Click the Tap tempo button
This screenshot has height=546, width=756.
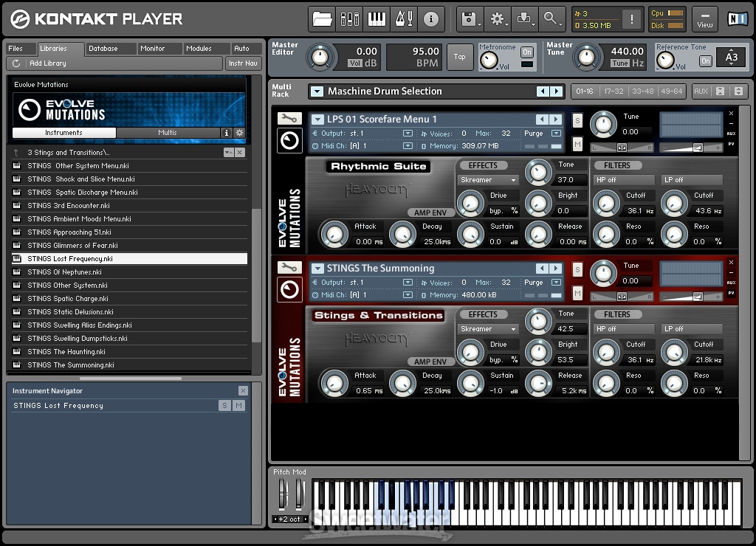click(459, 57)
